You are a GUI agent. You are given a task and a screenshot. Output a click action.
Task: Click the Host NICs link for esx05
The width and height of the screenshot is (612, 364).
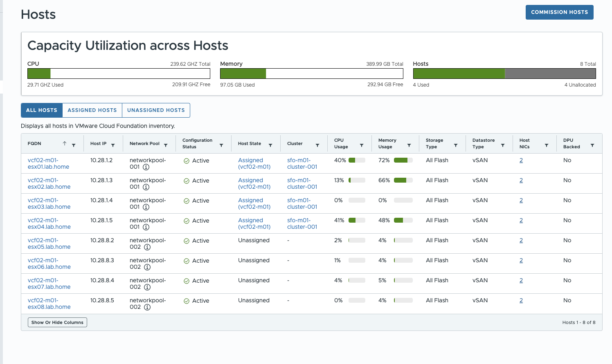coord(521,240)
